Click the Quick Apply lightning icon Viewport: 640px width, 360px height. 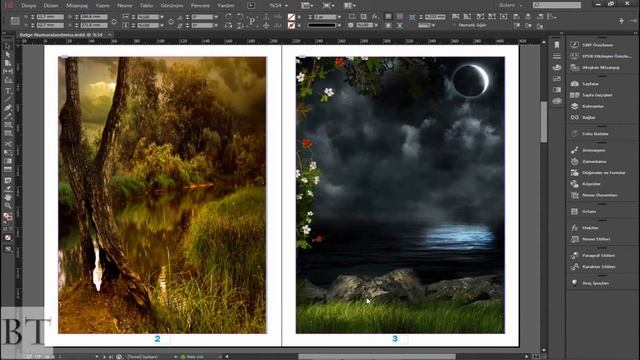[x=621, y=21]
